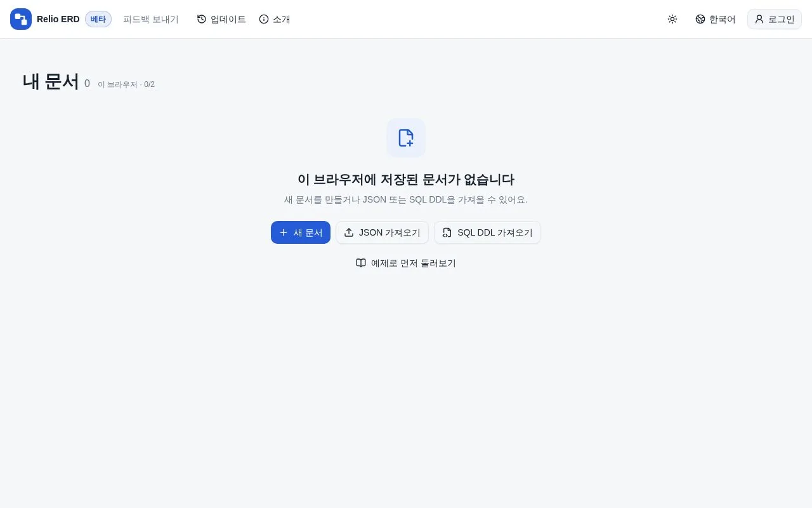
Task: Click the 로그인 button
Action: click(x=775, y=19)
